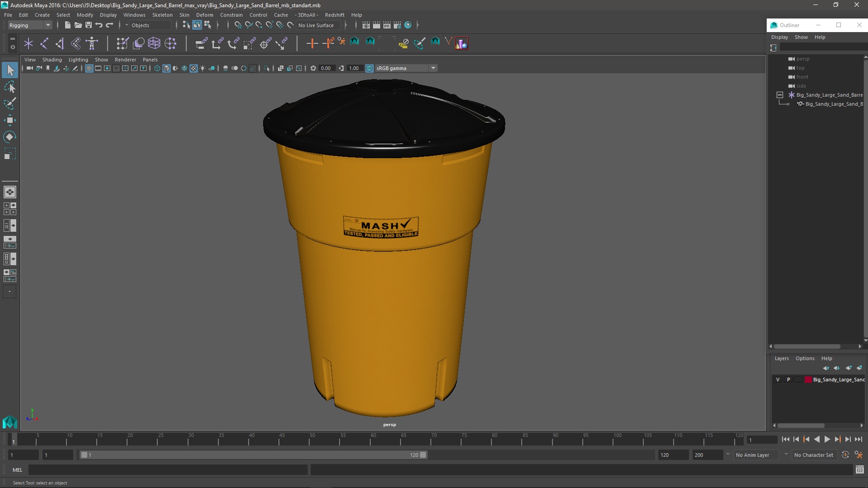Click the Open Scene folder icon

pyautogui.click(x=78, y=25)
